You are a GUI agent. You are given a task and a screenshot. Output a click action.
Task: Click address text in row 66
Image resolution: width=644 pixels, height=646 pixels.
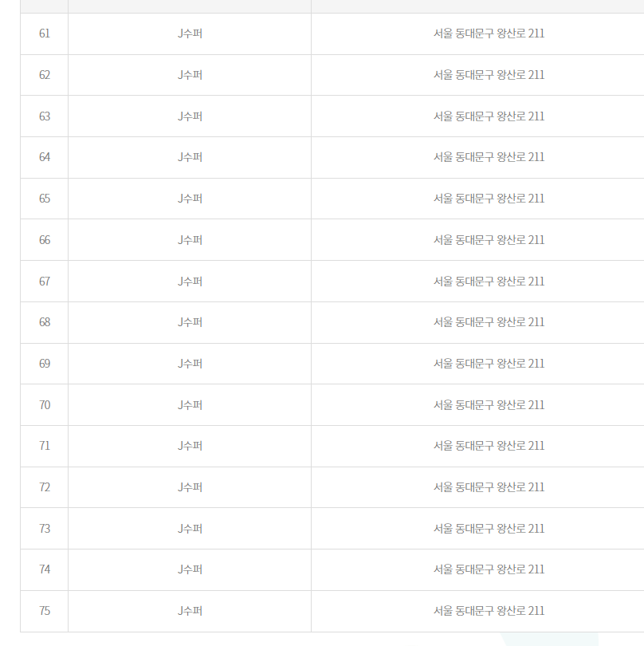[489, 240]
